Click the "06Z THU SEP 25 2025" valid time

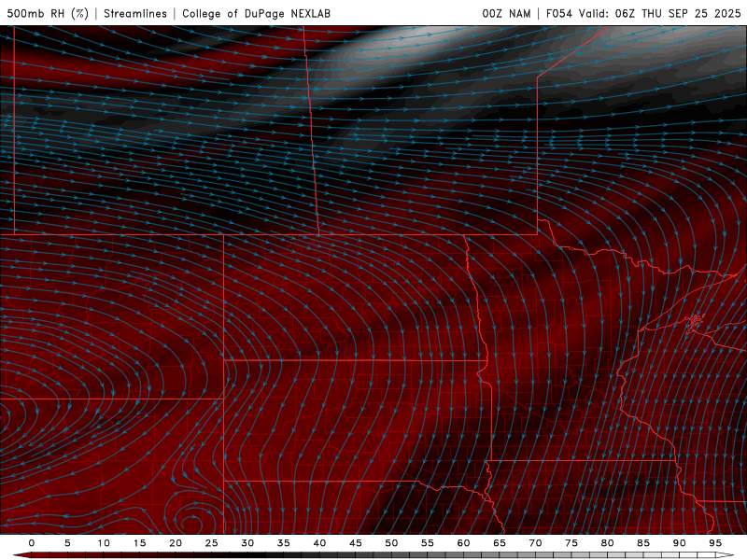[678, 13]
